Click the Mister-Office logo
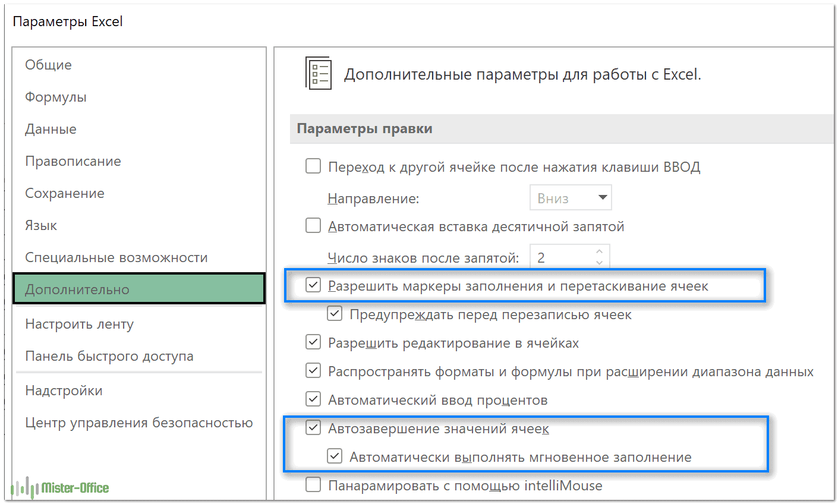This screenshot has height=504, width=838. pyautogui.click(x=60, y=488)
